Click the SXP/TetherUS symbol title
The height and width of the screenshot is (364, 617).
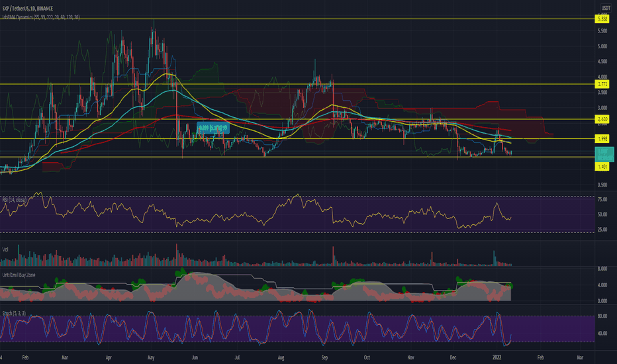tap(28, 8)
